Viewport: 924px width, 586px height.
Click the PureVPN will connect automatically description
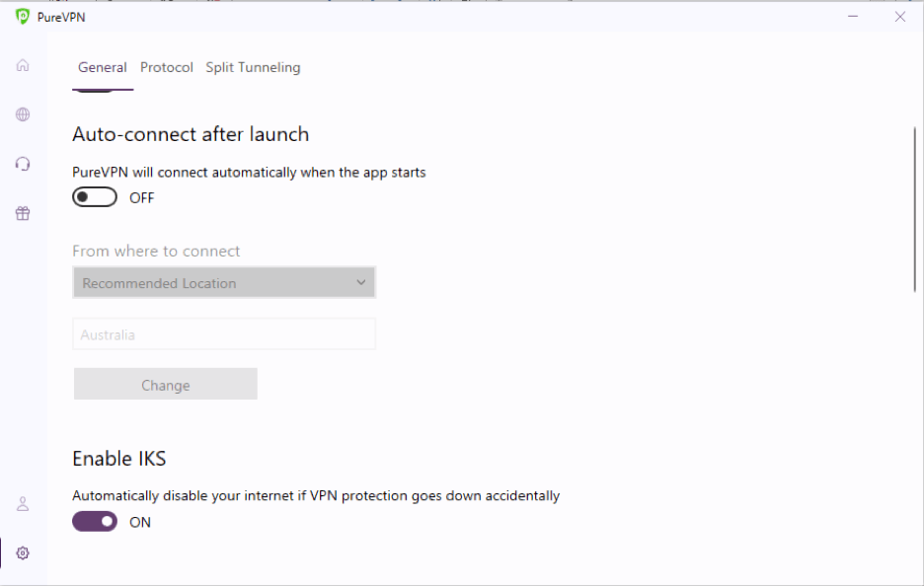tap(249, 173)
